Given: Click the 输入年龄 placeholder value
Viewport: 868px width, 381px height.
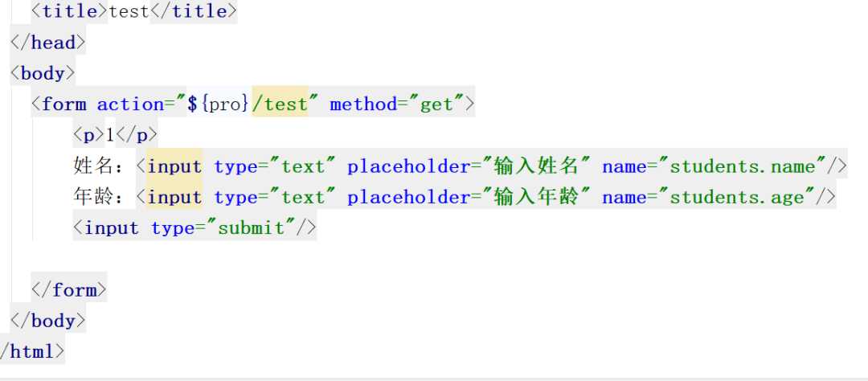Looking at the screenshot, I should click(x=537, y=197).
